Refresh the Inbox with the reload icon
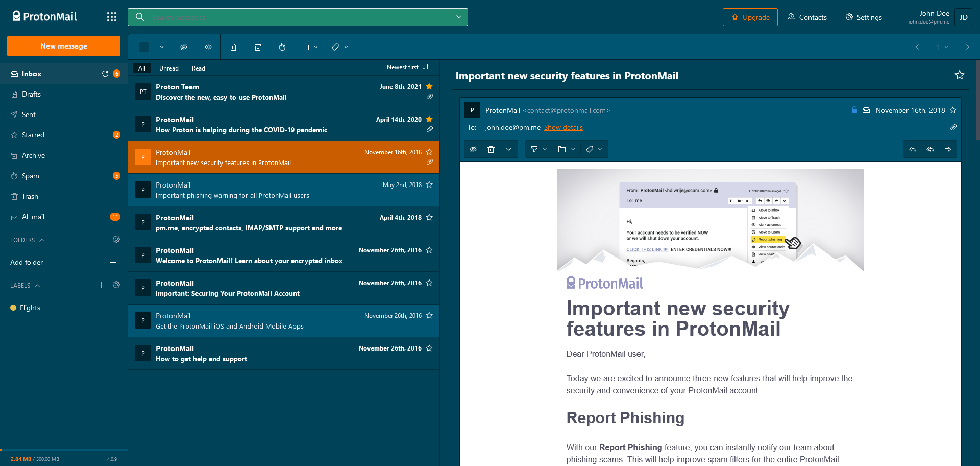This screenshot has width=980, height=466. click(x=105, y=74)
